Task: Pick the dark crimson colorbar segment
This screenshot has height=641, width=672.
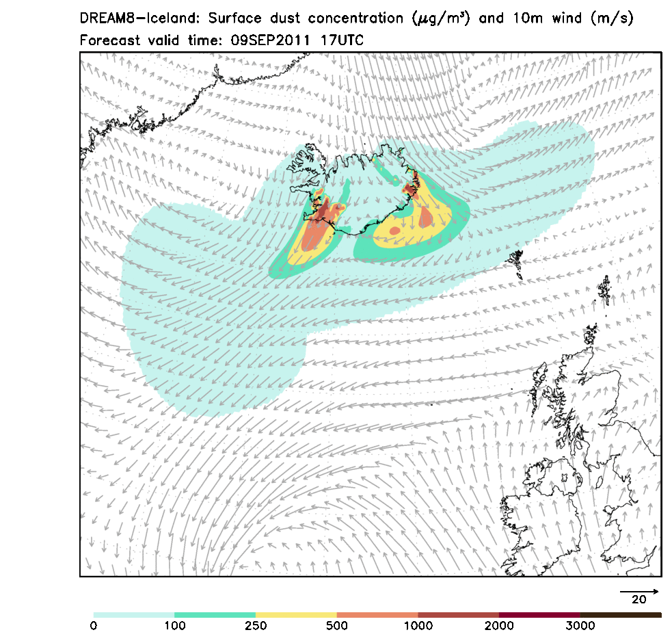Action: pyautogui.click(x=539, y=615)
